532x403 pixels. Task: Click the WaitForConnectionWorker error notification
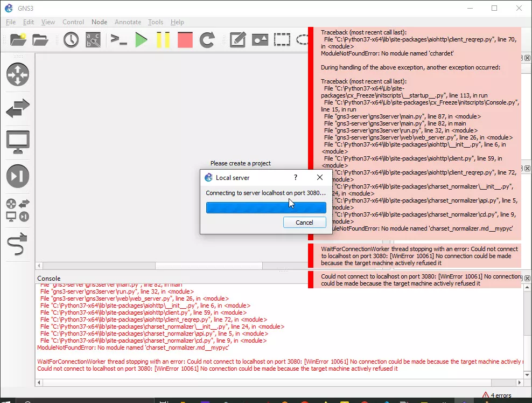(415, 256)
